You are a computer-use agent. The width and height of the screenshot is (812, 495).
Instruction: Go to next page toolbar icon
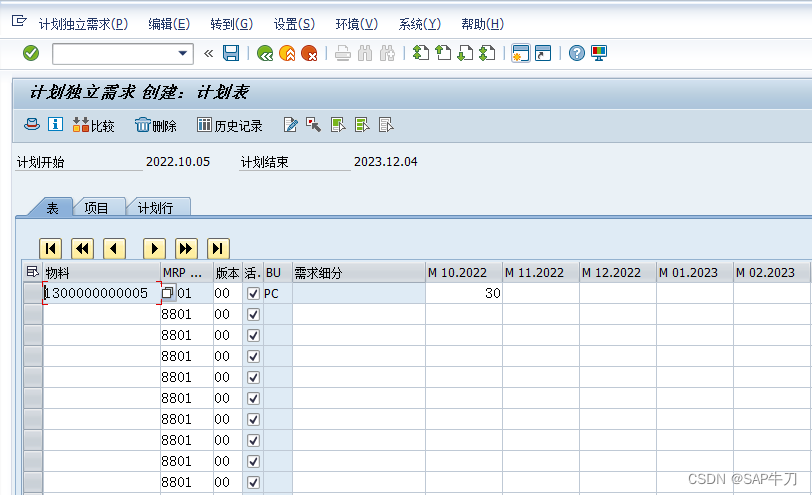(465, 53)
